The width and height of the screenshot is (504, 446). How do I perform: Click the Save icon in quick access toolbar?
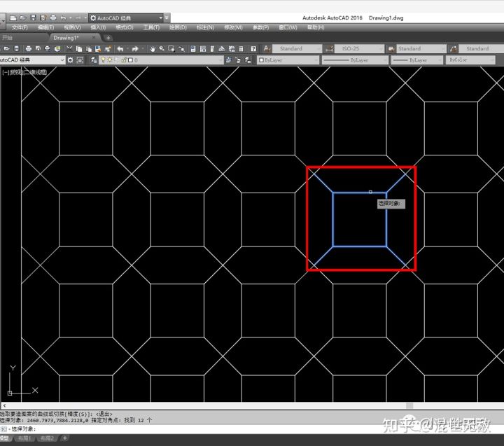click(x=33, y=18)
